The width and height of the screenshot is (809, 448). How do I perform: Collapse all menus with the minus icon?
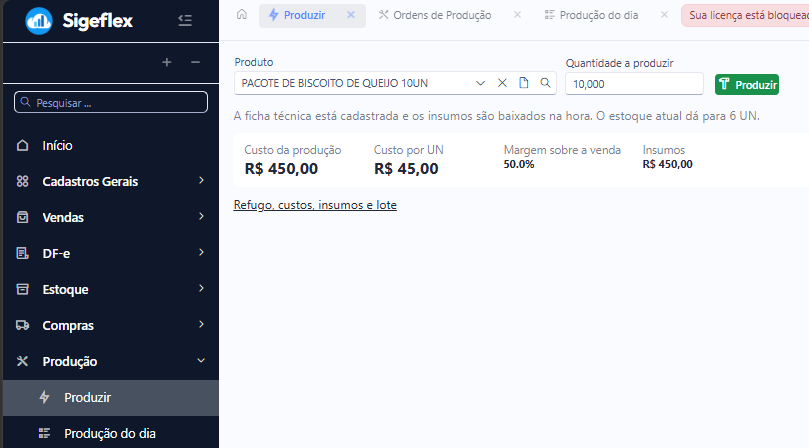195,62
